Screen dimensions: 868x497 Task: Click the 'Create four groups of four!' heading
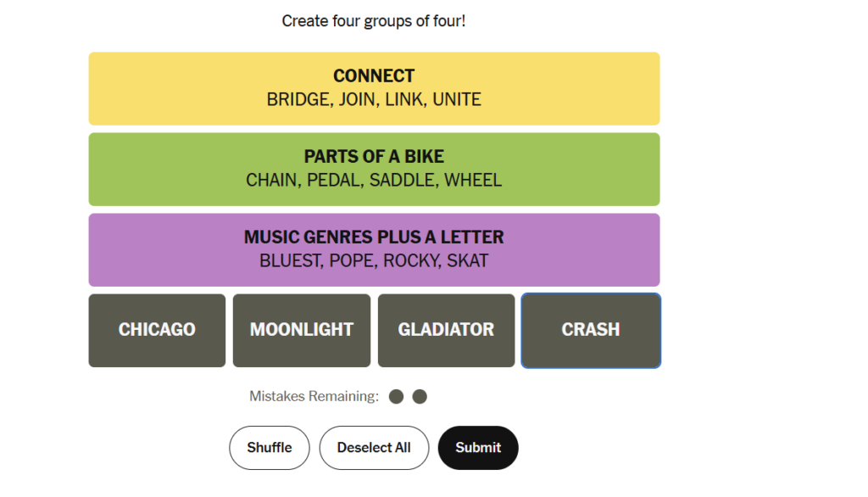[374, 21]
